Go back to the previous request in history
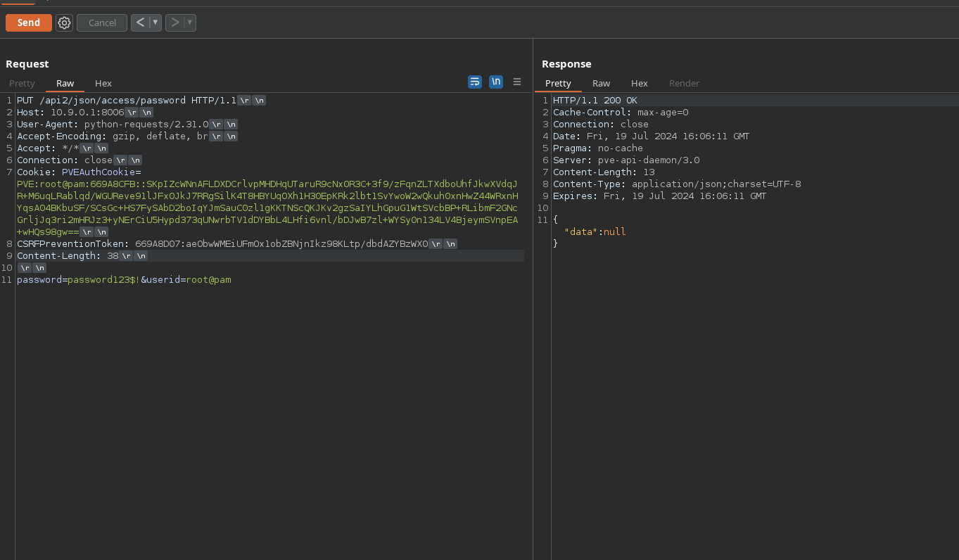This screenshot has height=560, width=959. pos(140,23)
